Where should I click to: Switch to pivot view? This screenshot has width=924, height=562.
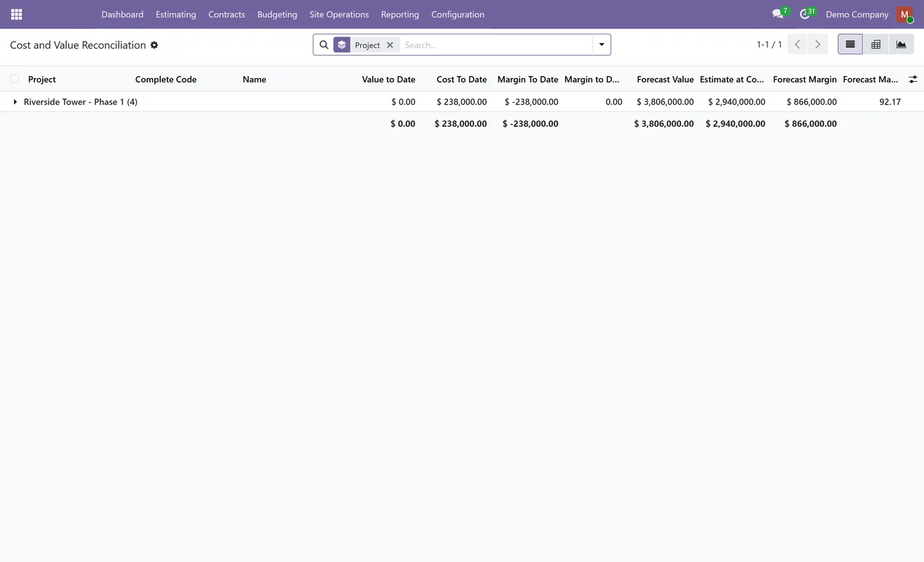pyautogui.click(x=876, y=44)
